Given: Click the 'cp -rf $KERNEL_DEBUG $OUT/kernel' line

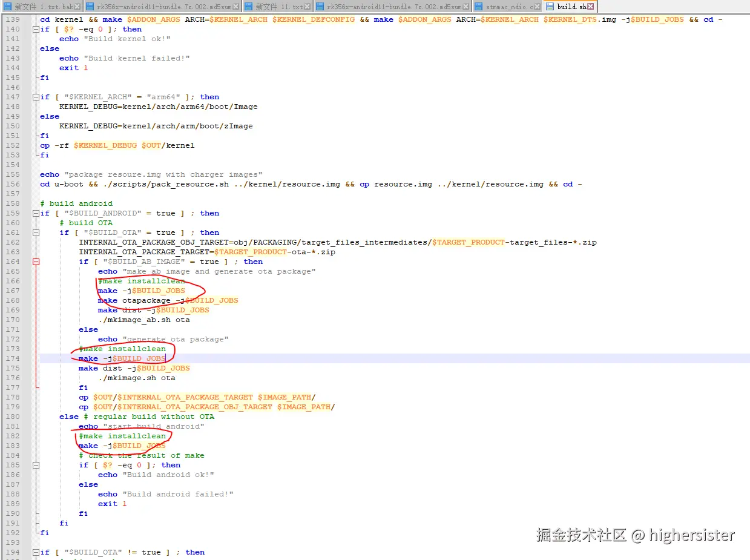Looking at the screenshot, I should [117, 145].
